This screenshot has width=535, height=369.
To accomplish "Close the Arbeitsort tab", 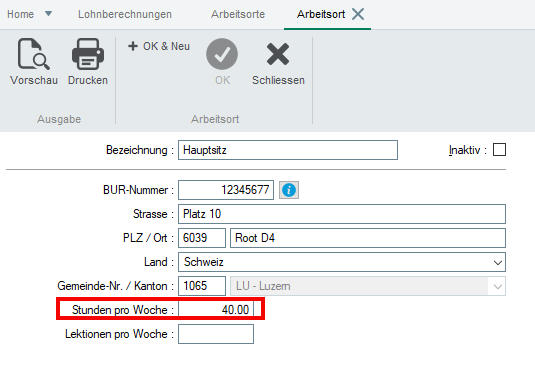I will tap(358, 14).
